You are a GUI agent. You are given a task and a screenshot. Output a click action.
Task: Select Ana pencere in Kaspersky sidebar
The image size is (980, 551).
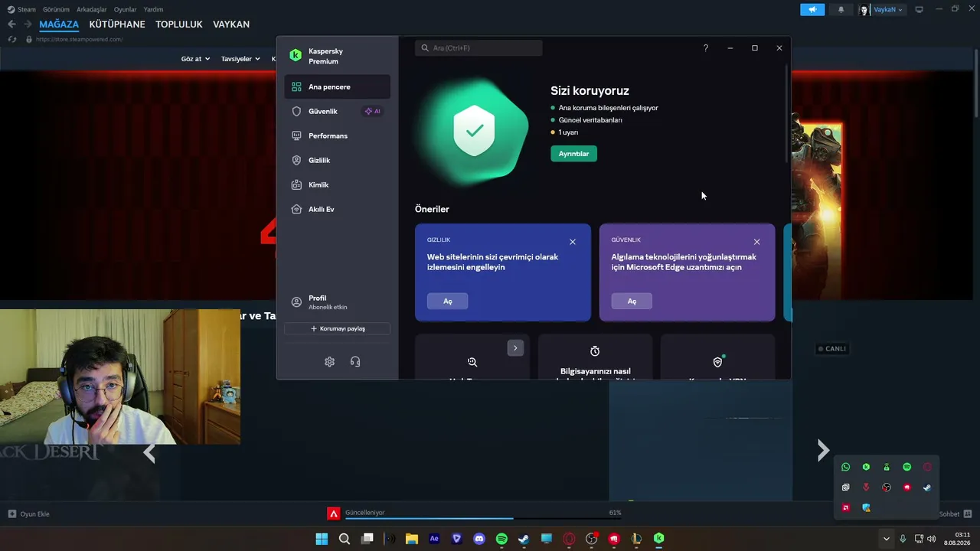click(337, 87)
